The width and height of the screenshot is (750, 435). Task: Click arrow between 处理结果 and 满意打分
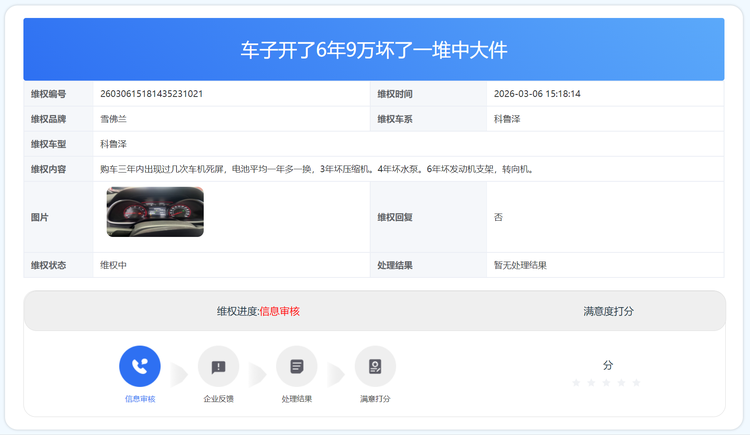336,374
